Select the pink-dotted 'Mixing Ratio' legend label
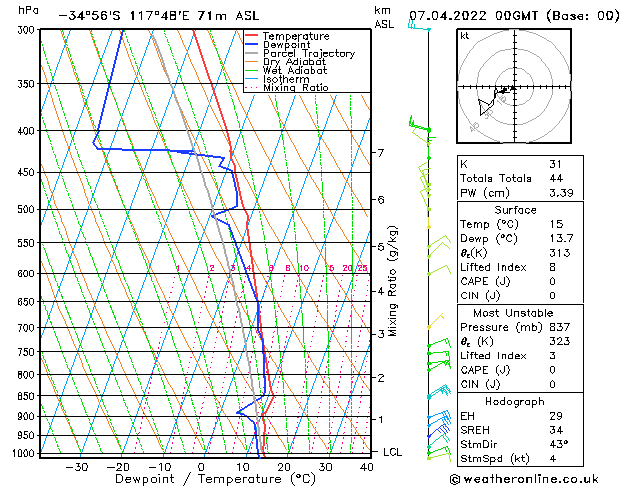Image resolution: width=629 pixels, height=486 pixels. (296, 87)
